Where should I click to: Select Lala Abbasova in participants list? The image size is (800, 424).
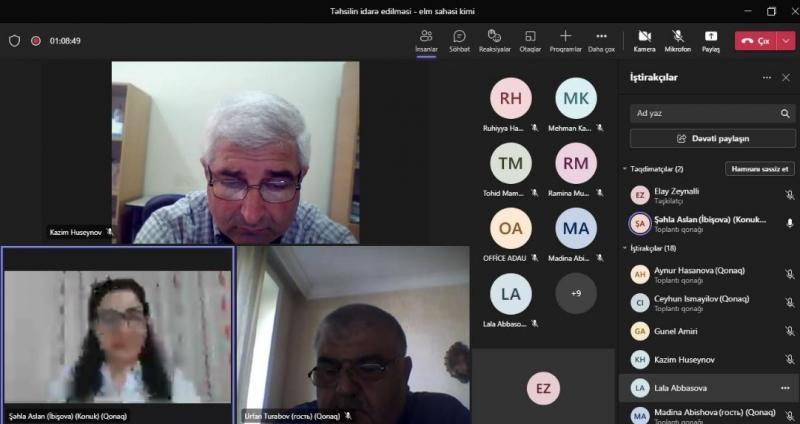pyautogui.click(x=709, y=388)
